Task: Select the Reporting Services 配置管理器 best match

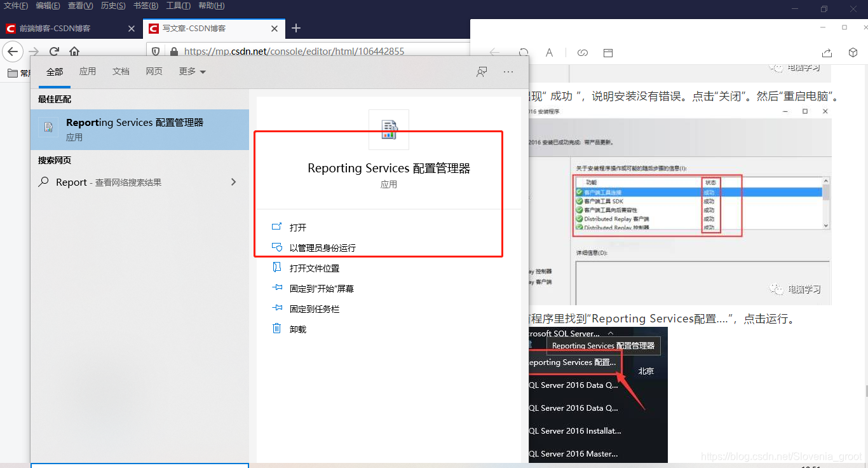Action: (140, 130)
